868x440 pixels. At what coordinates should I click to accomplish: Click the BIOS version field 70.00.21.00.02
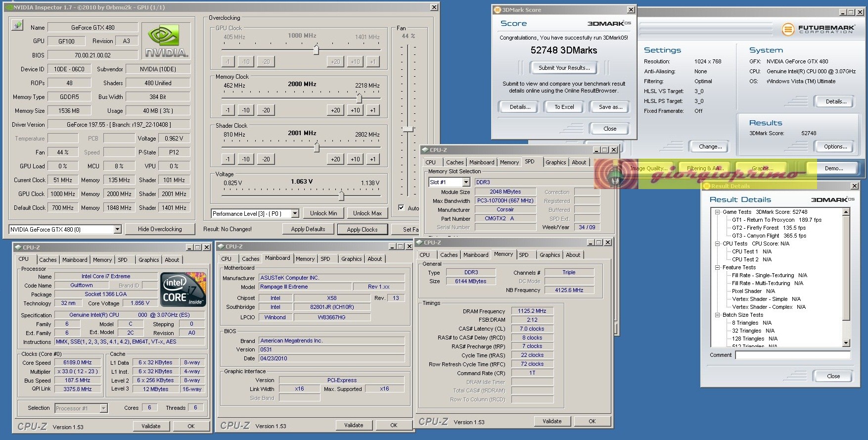(92, 55)
